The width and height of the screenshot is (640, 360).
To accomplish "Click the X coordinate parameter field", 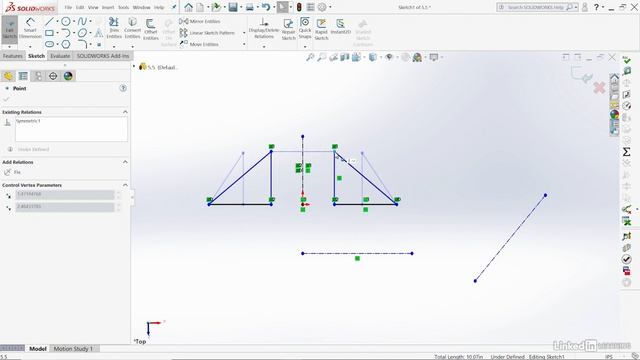I will [65, 195].
